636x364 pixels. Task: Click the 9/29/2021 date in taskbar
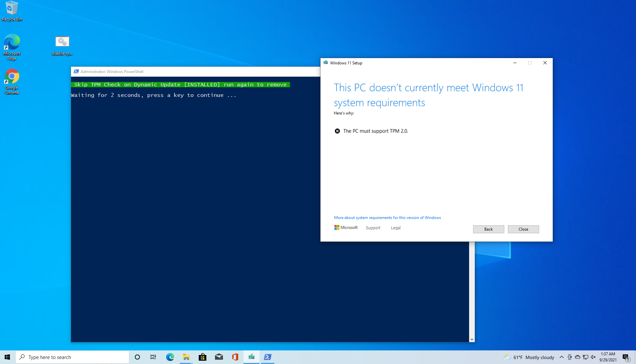(608, 360)
